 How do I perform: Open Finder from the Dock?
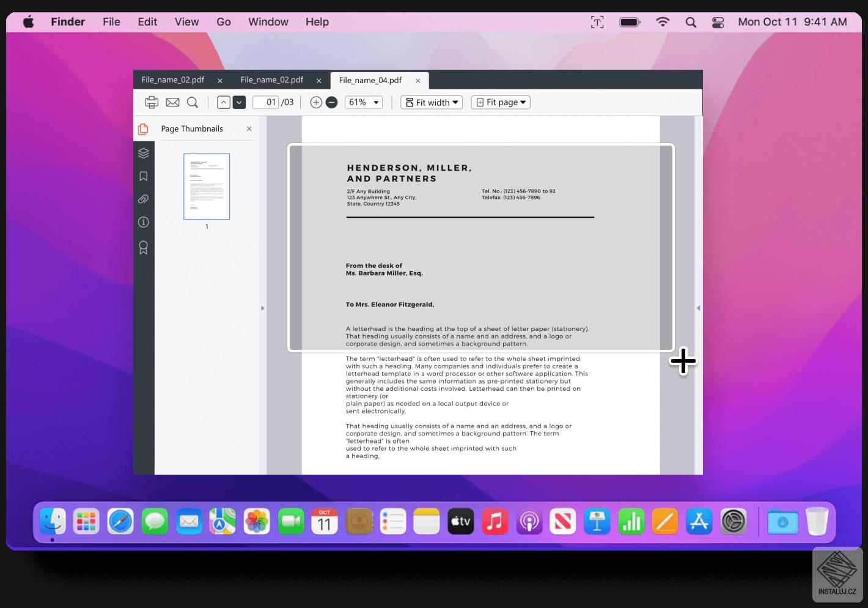[x=53, y=522]
